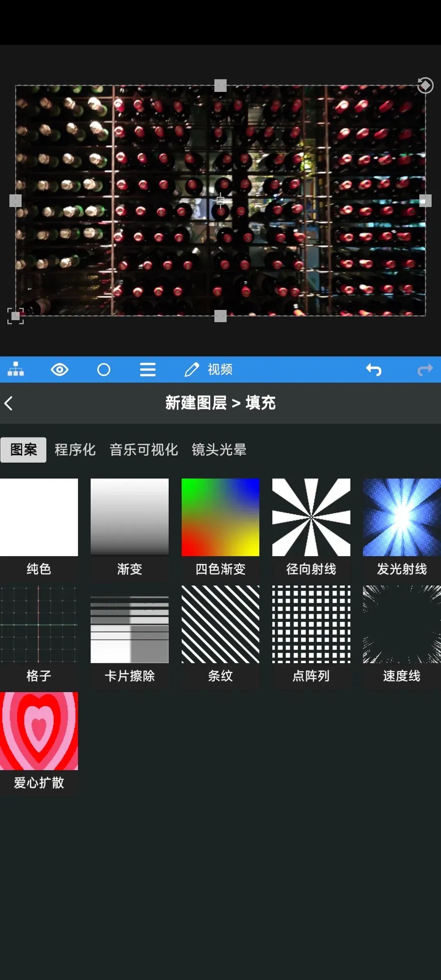Tap the rotate handle on preview
This screenshot has width=441, height=980.
(x=425, y=85)
